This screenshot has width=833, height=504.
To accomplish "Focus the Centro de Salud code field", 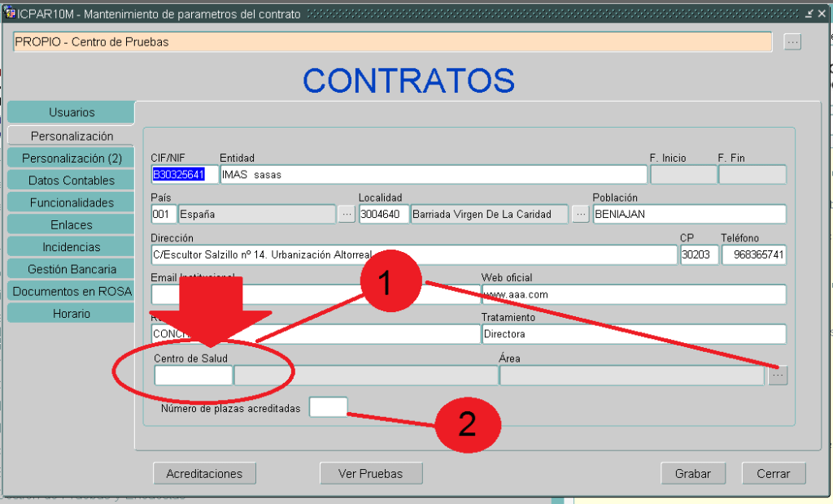I will [193, 375].
